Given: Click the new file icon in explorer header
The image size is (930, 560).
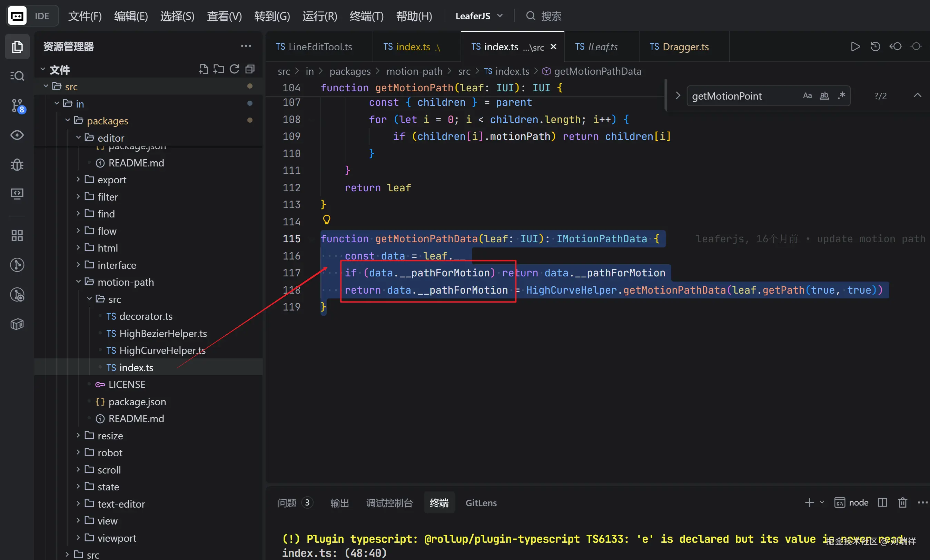Looking at the screenshot, I should (204, 69).
